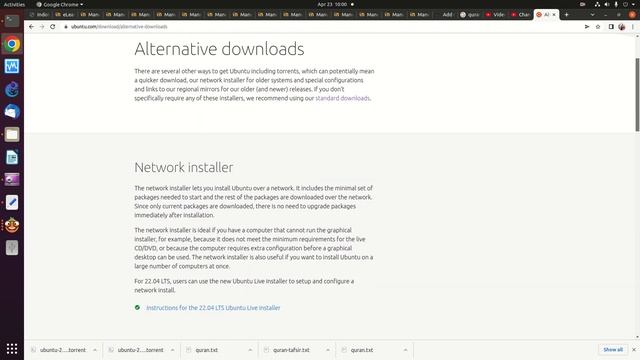Image resolution: width=640 pixels, height=360 pixels.
Task: Bookmark this page with star icon
Action: click(598, 27)
